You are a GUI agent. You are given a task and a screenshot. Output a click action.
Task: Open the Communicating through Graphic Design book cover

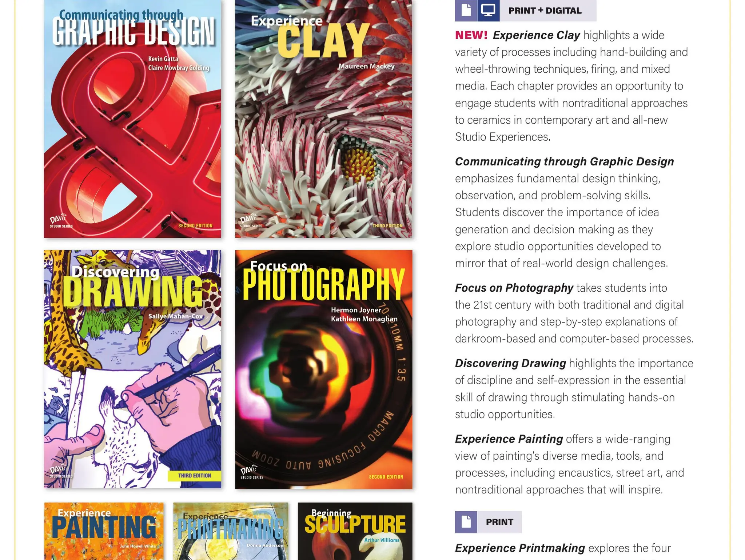(x=132, y=119)
